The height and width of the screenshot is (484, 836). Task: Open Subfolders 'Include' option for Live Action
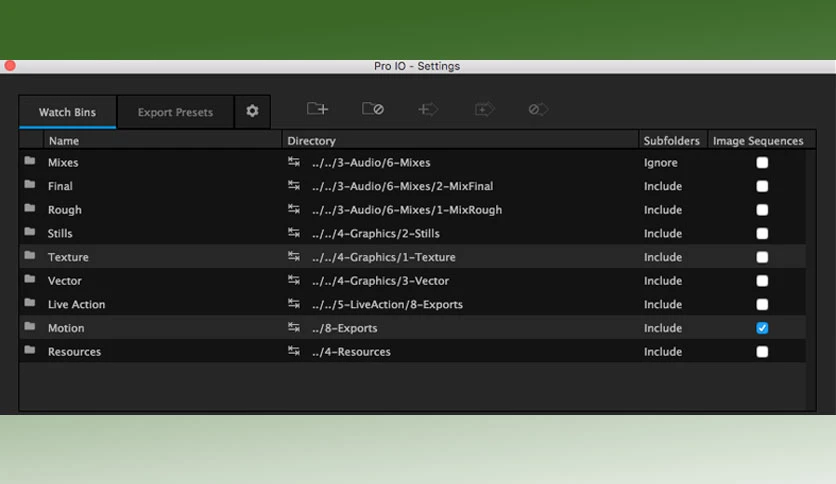[x=663, y=304]
